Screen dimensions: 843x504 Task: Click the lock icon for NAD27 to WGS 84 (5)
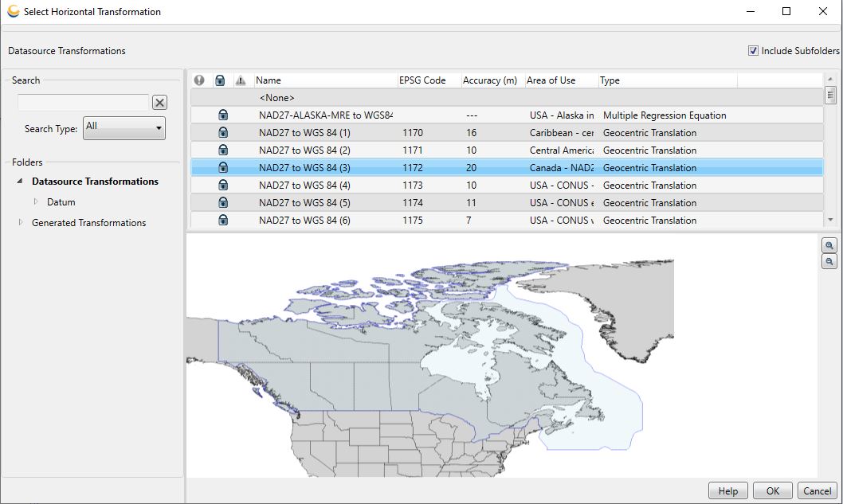click(x=223, y=202)
